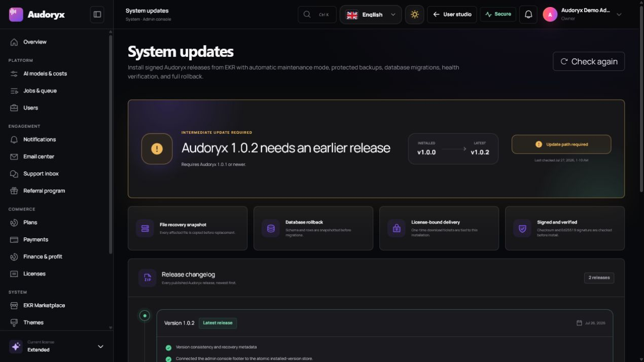
Task: Open the English language dropdown
Action: [x=371, y=15]
